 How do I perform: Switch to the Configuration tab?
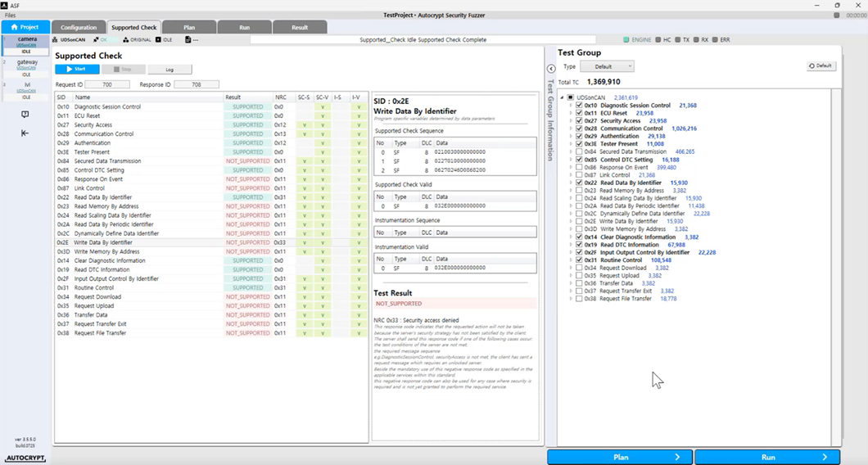pos(79,27)
